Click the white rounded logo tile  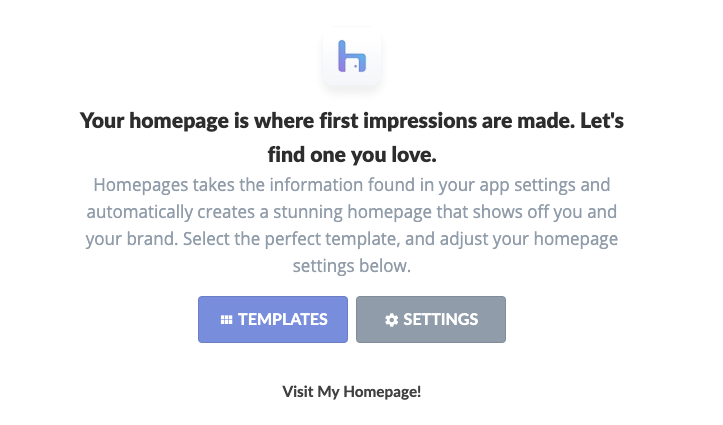pyautogui.click(x=352, y=56)
